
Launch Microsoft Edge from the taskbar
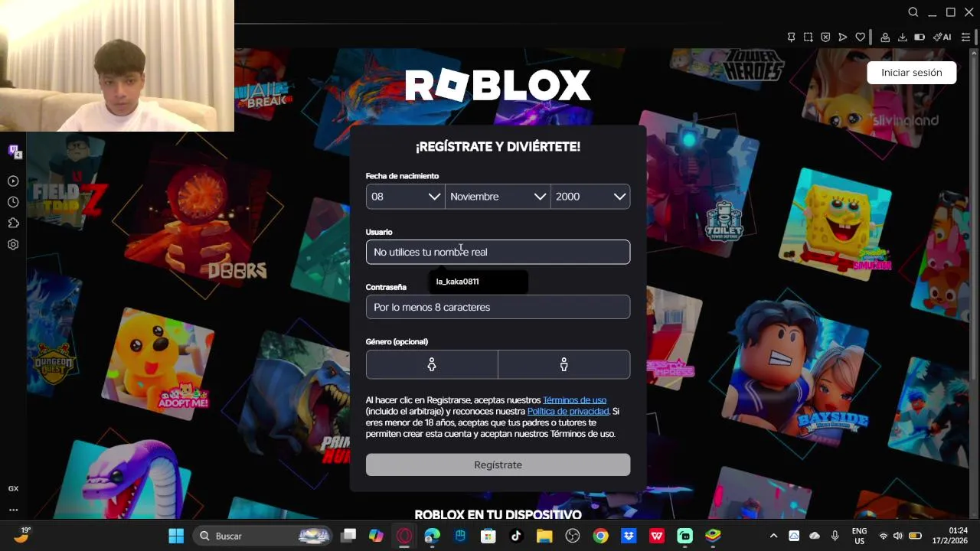433,536
